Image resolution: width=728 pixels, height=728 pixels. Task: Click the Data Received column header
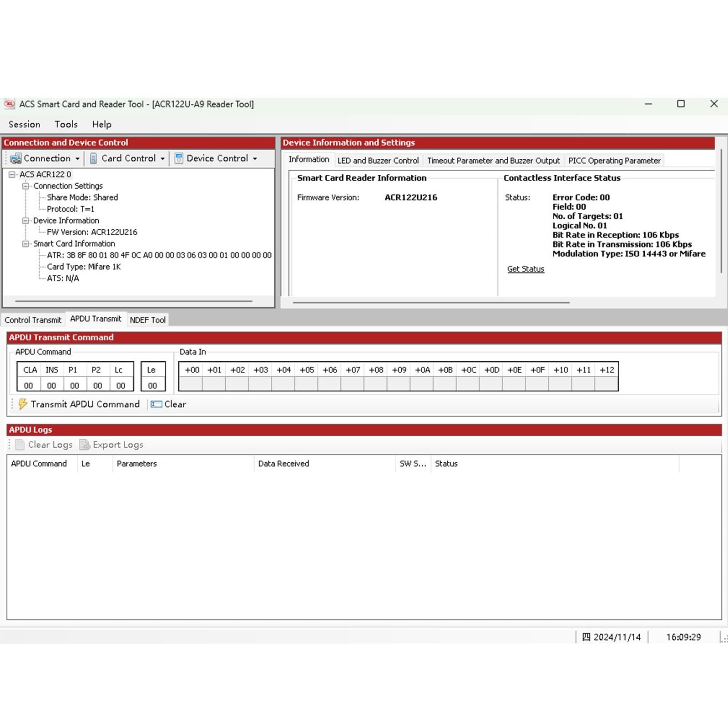coord(325,464)
